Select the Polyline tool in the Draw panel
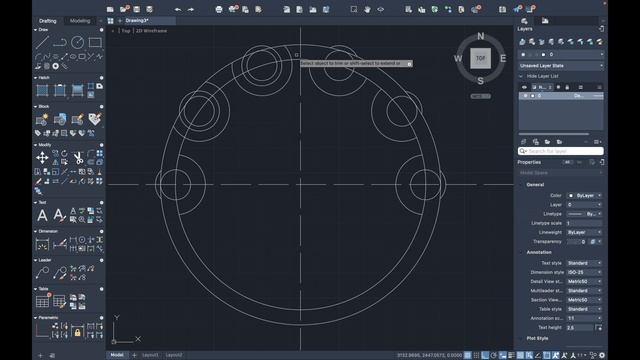The width and height of the screenshot is (640, 360). click(60, 42)
